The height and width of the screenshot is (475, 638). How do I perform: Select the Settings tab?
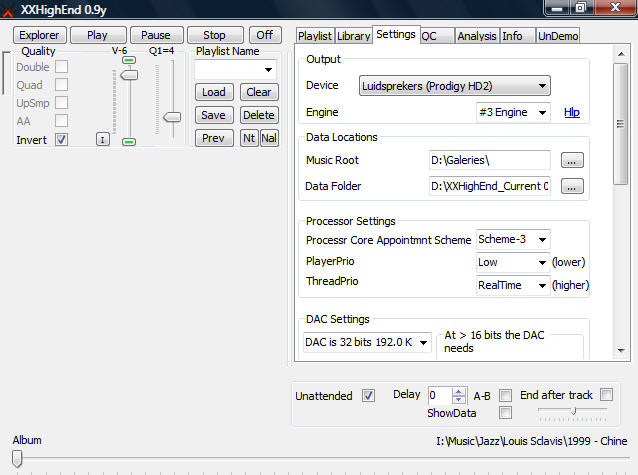(x=396, y=34)
